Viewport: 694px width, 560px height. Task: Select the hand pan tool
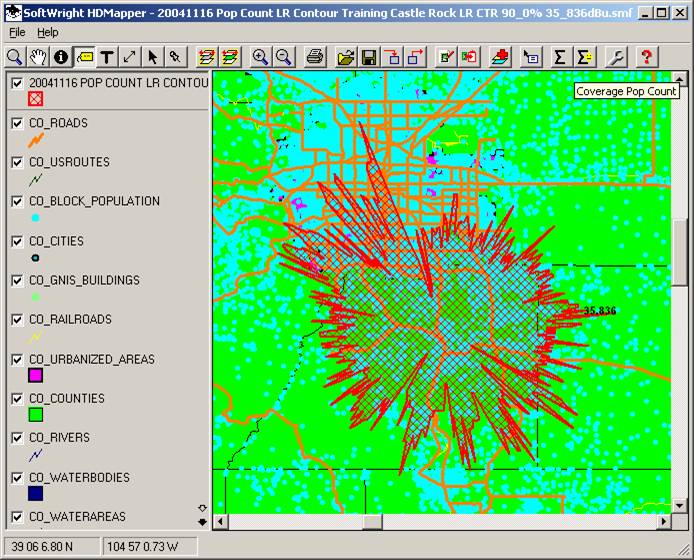pyautogui.click(x=38, y=57)
